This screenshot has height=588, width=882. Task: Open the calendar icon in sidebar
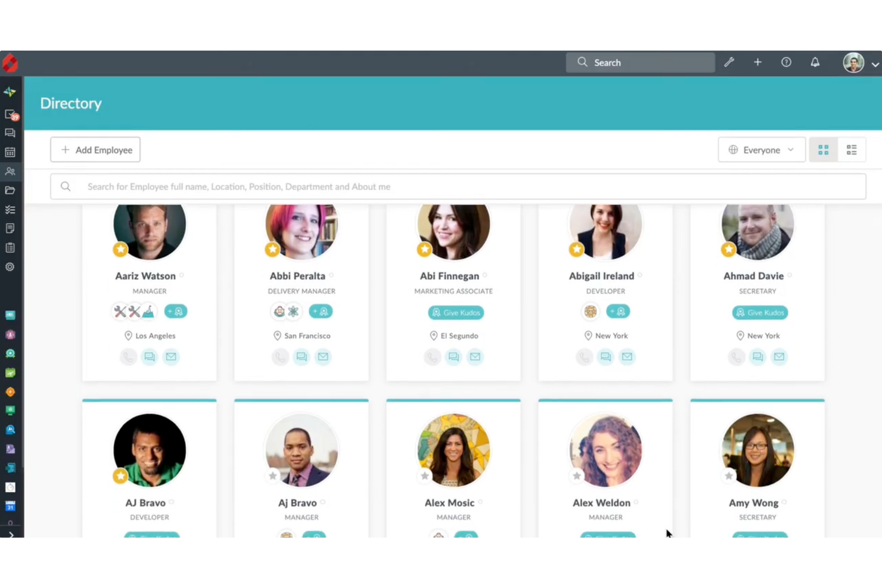[10, 152]
